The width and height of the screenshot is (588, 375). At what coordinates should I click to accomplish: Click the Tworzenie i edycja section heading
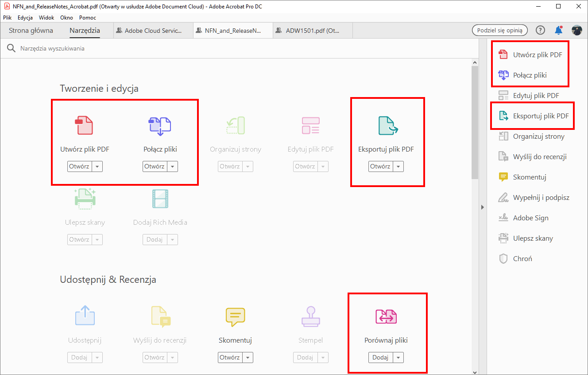click(99, 89)
